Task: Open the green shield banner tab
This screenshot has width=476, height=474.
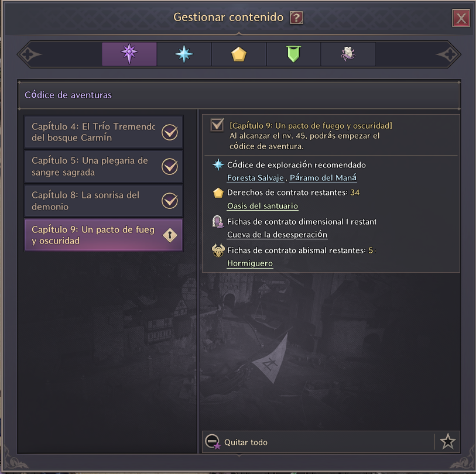Action: pyautogui.click(x=293, y=54)
